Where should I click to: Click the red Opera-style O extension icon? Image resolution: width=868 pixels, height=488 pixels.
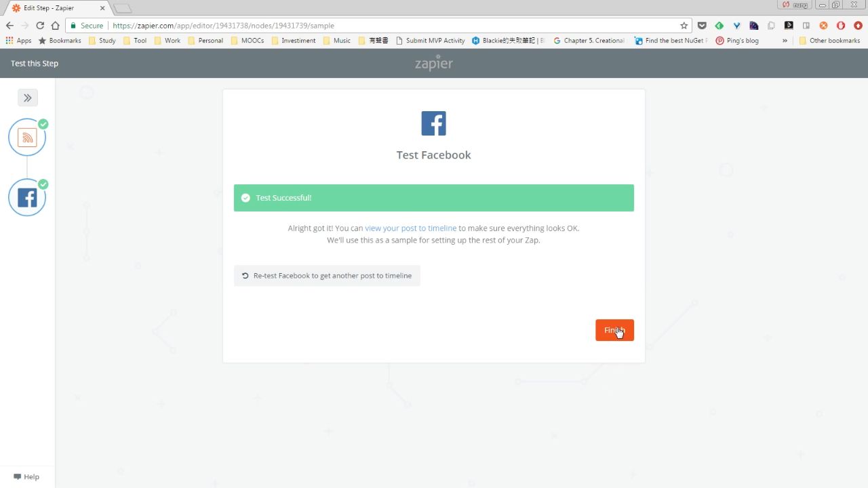click(841, 26)
